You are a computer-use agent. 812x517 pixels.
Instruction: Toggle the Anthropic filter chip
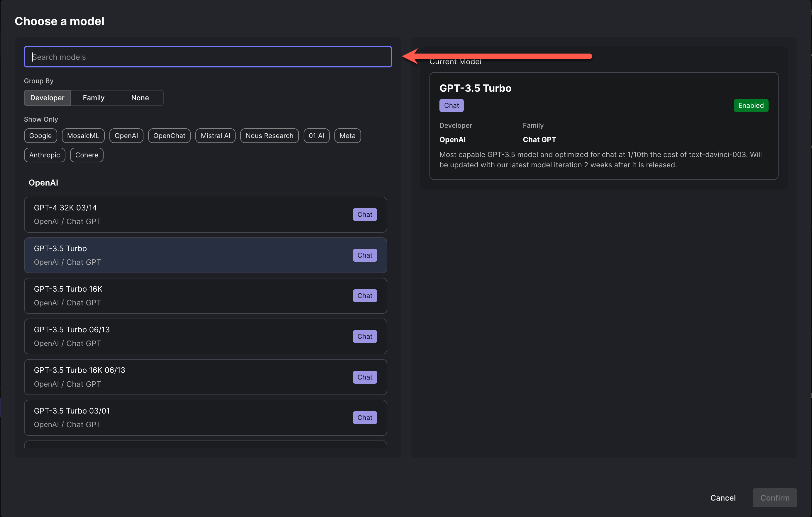tap(45, 155)
